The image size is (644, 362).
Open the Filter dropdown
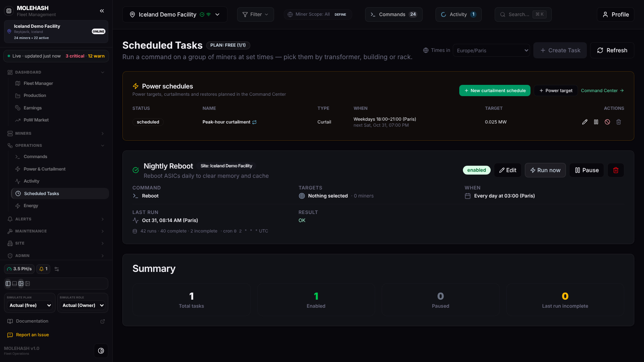(x=256, y=14)
